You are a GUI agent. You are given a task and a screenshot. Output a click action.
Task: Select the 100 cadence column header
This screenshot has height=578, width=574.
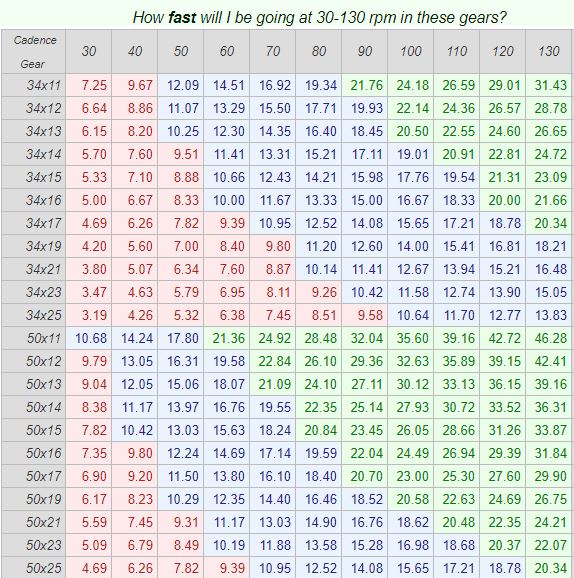click(x=411, y=51)
